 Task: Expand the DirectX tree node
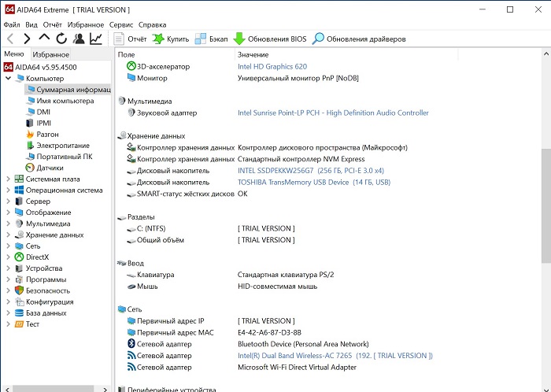tap(8, 257)
